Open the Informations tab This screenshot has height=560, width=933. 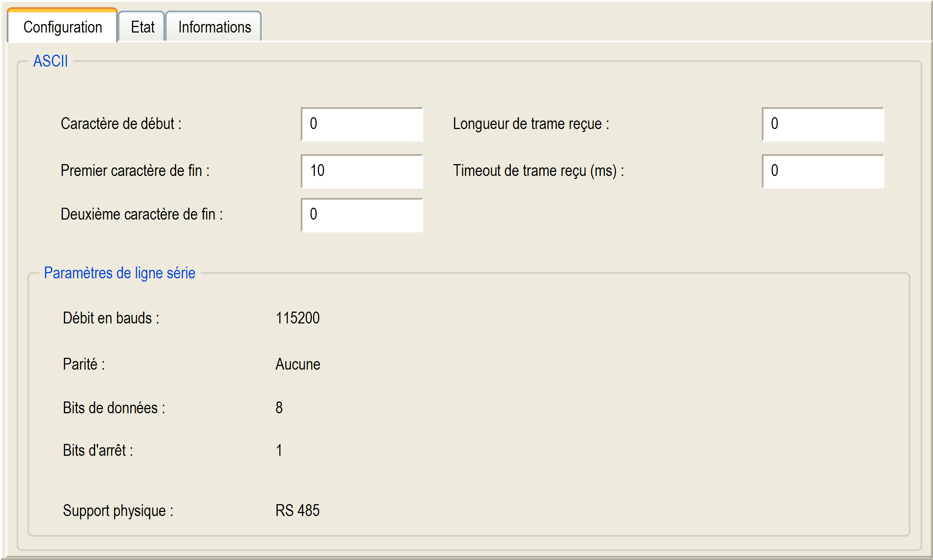214,27
